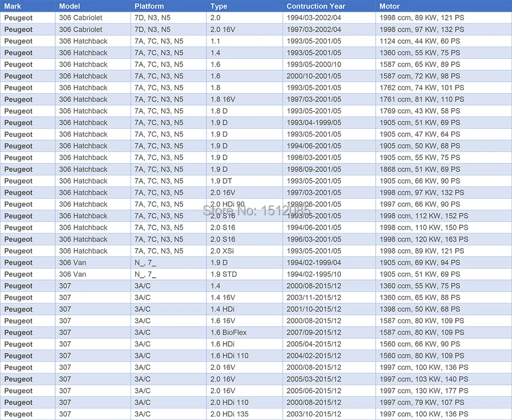The width and height of the screenshot is (512, 420).
Task: Click the "Mark" column header
Action: [x=28, y=6]
